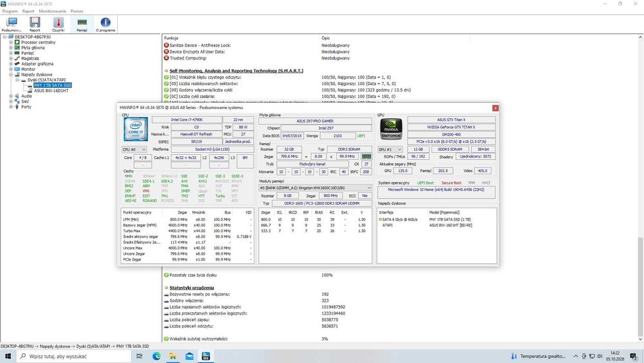The image size is (644, 363).
Task: Expand the Procesor centralny tree node
Action: pos(11,42)
